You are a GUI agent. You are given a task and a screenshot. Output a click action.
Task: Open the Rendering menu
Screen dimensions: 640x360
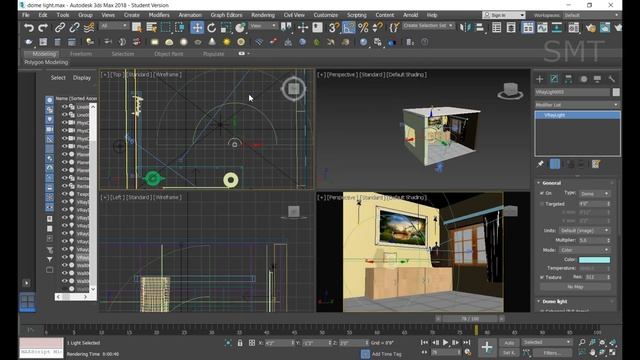pos(263,15)
